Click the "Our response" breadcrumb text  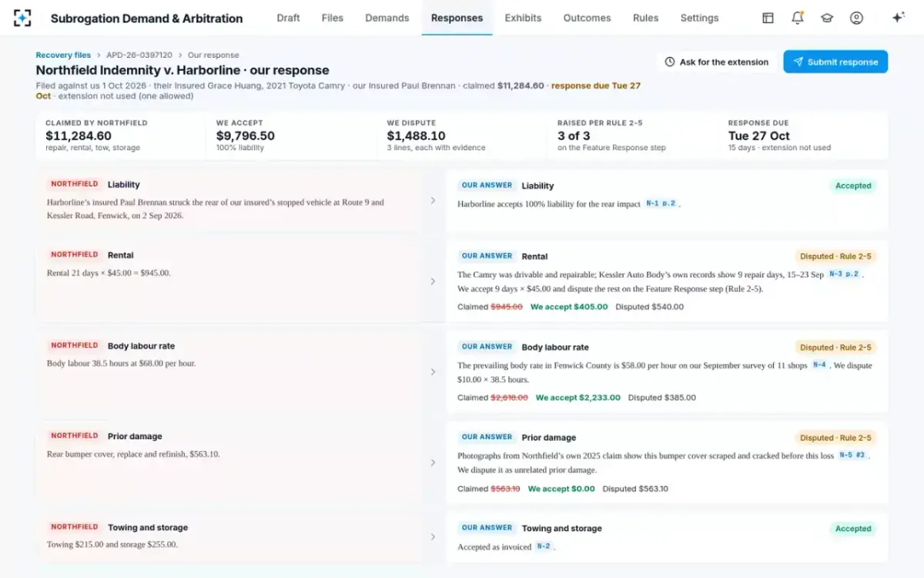(x=213, y=55)
